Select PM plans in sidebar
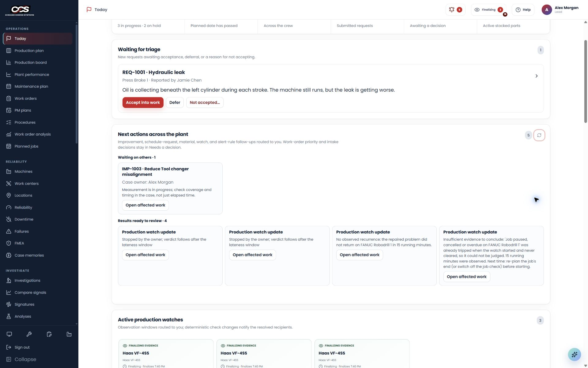Screen dimensions: 588x368 click(x=38, y=110)
